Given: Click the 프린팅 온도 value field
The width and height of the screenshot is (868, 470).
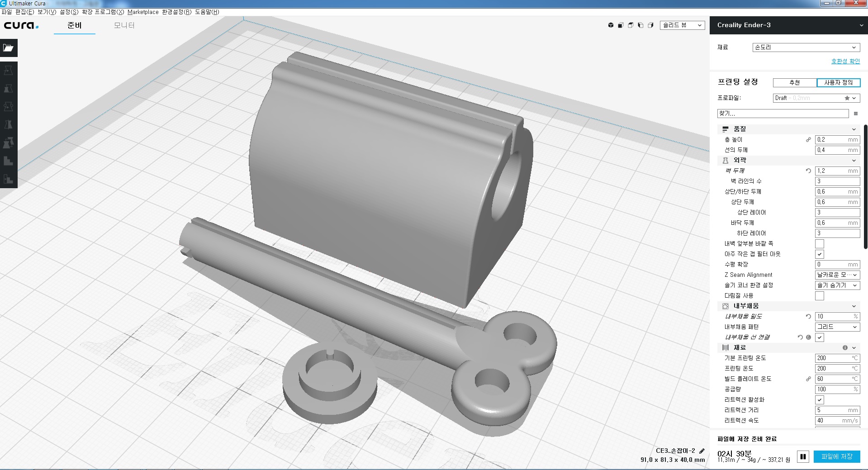Looking at the screenshot, I should coord(837,369).
